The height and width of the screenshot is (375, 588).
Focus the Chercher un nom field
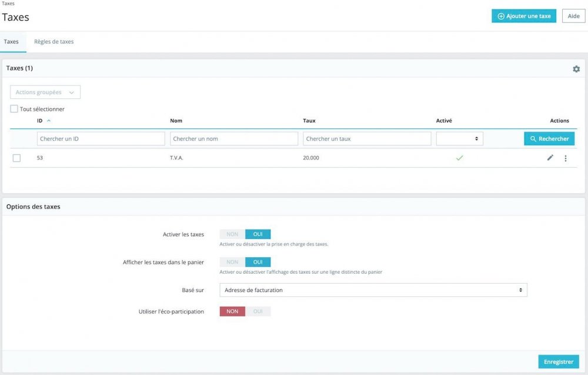click(x=234, y=138)
